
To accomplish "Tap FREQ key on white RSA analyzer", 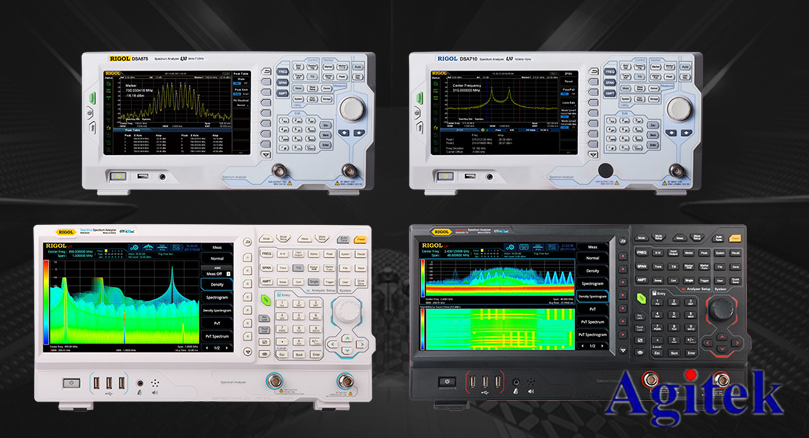I will [266, 254].
